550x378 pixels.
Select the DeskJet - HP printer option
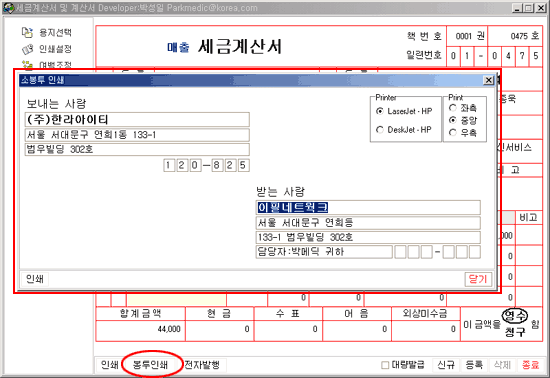click(380, 130)
